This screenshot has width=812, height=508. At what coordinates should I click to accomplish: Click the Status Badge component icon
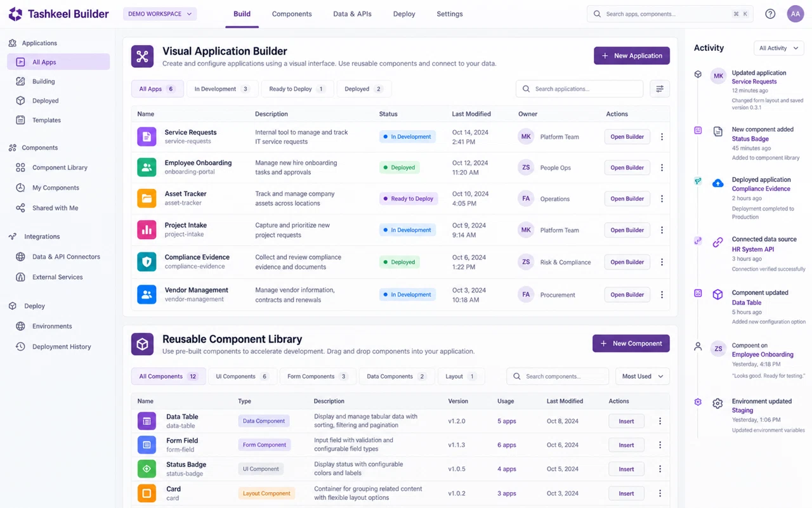click(x=147, y=469)
